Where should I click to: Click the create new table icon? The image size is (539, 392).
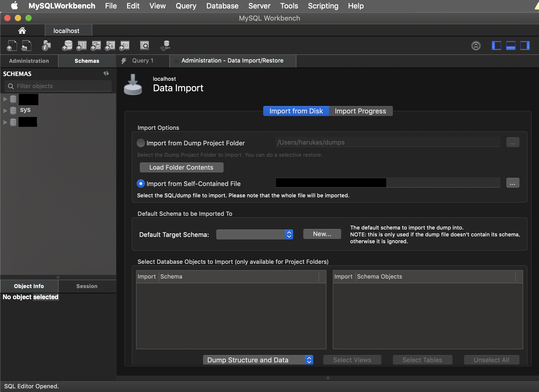point(81,46)
